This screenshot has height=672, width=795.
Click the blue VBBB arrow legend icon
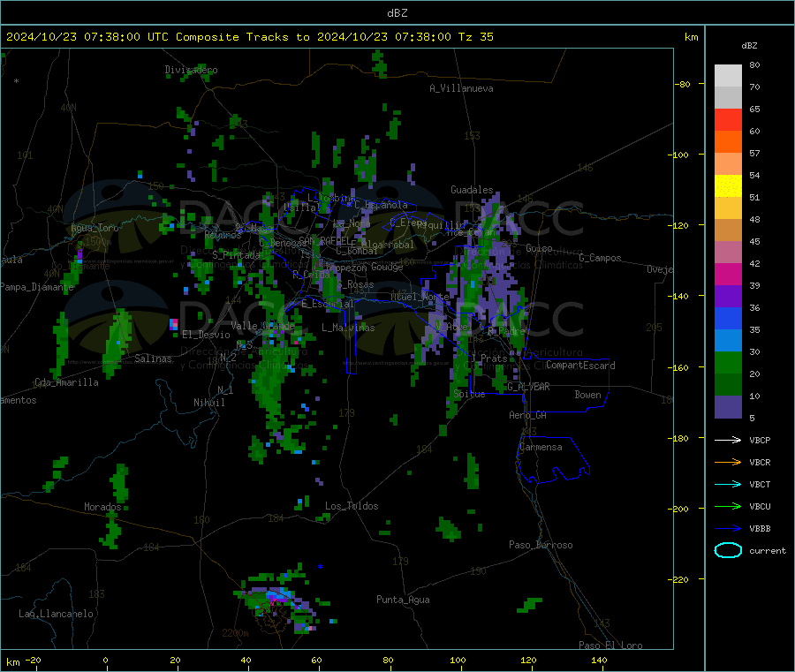[728, 528]
